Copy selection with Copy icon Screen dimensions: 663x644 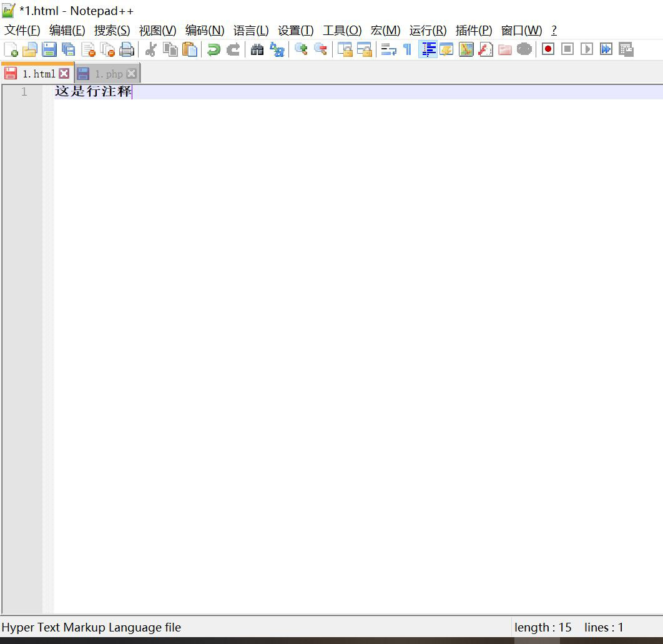tap(170, 49)
